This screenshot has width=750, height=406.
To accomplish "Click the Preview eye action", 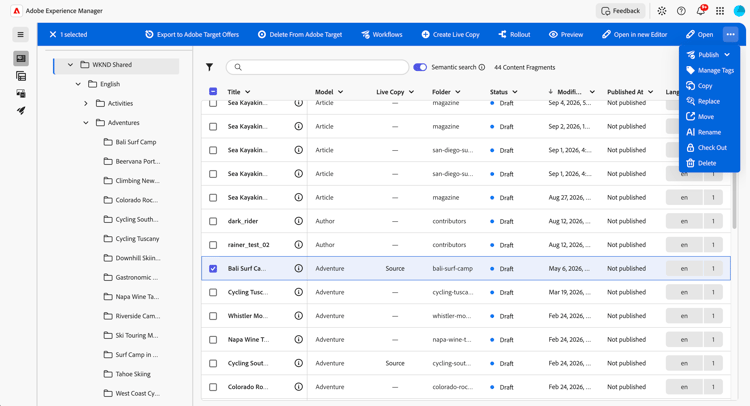I will click(x=566, y=34).
